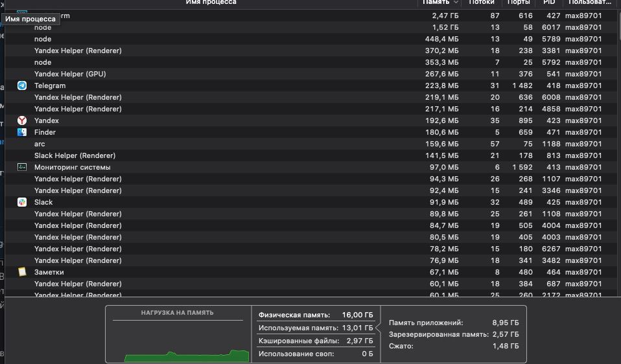
Task: Click the НАГРУЗКА НА ПАМЯТЬ heading
Action: 177,313
